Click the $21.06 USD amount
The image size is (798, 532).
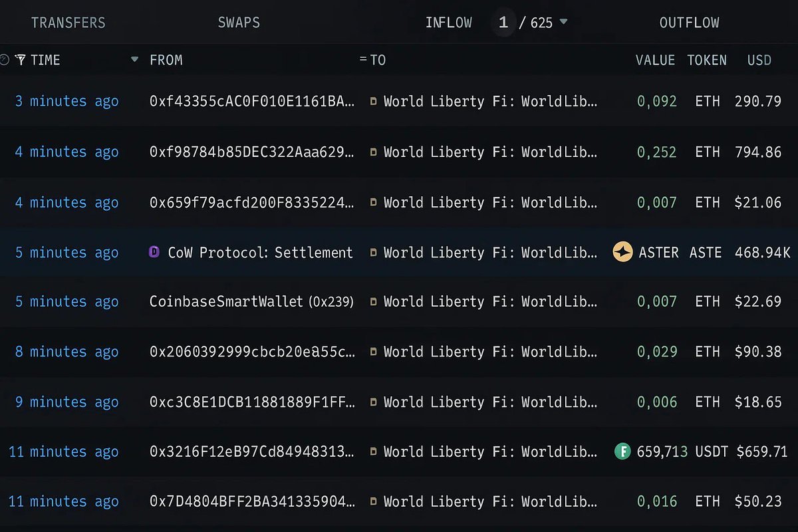[758, 202]
